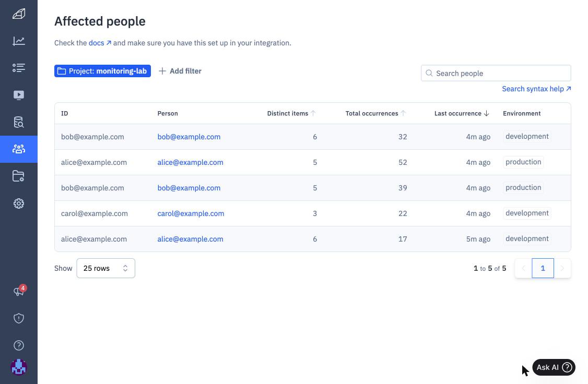Select the people icon in sidebar
The width and height of the screenshot is (588, 384).
[19, 149]
